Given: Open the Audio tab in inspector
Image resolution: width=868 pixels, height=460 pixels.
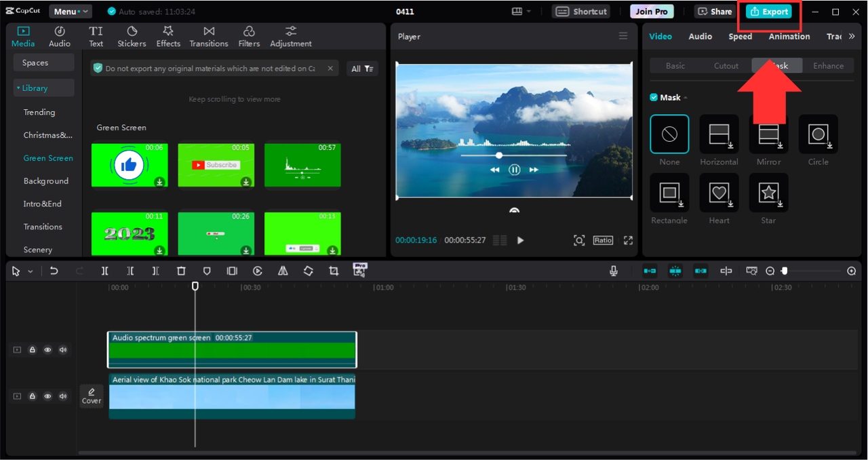Looking at the screenshot, I should coord(701,37).
